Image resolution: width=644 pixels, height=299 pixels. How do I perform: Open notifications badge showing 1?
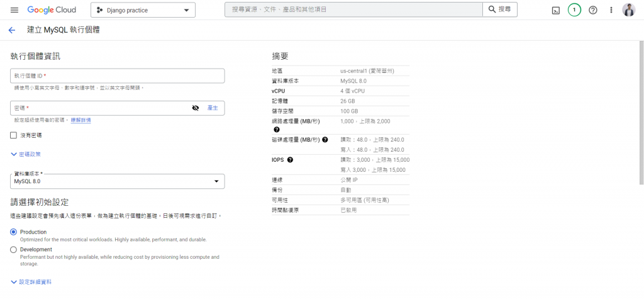pos(574,10)
